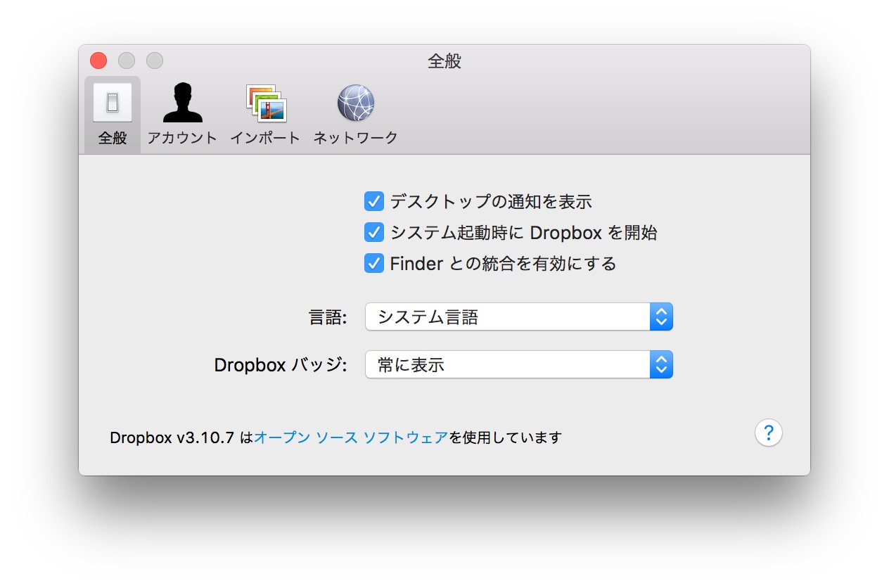
Task: Click the 言語: label
Action: point(328,317)
